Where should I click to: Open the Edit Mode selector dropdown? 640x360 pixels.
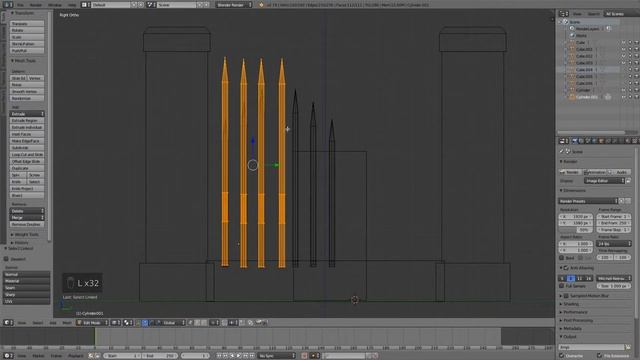click(93, 323)
